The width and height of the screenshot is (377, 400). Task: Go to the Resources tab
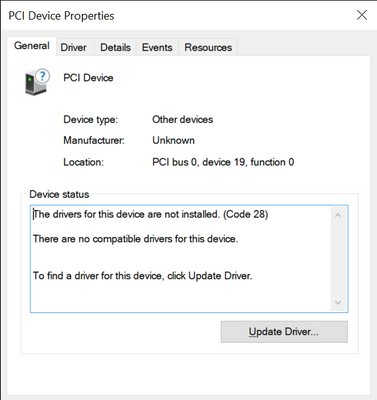[x=208, y=47]
